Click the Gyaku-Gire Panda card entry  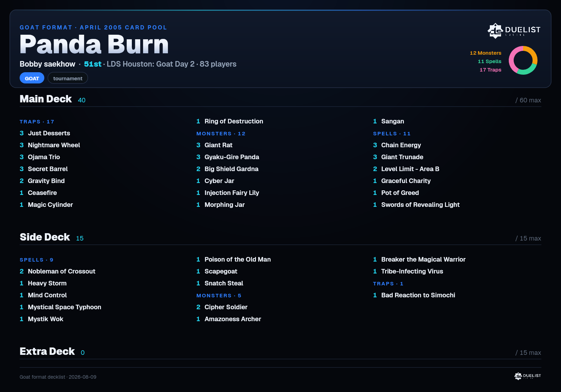[x=228, y=157]
